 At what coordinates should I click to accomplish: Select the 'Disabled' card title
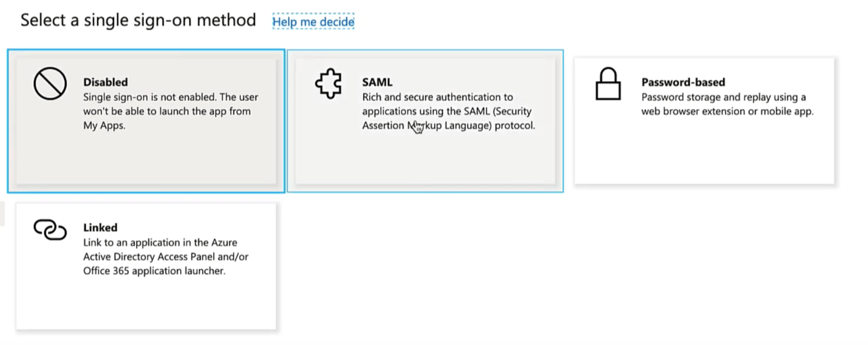click(106, 82)
